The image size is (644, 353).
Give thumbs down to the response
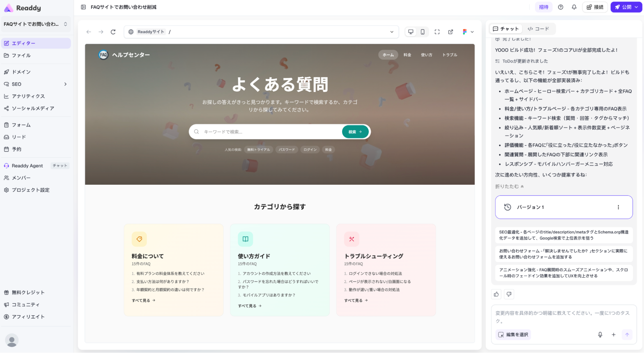pos(509,294)
